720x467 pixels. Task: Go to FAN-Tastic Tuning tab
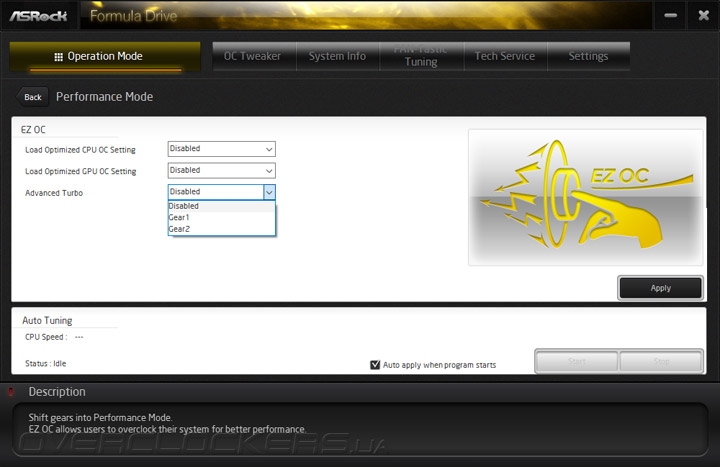coord(421,56)
